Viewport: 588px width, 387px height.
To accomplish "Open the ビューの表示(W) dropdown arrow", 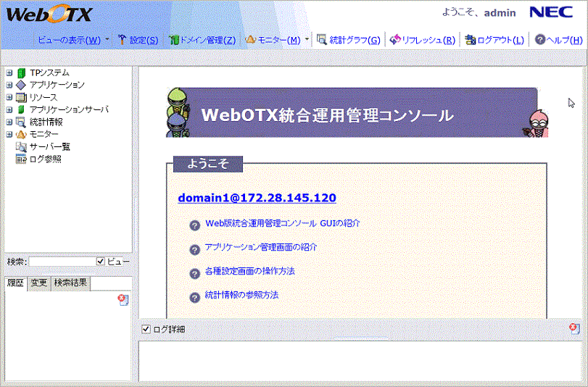I will [107, 40].
